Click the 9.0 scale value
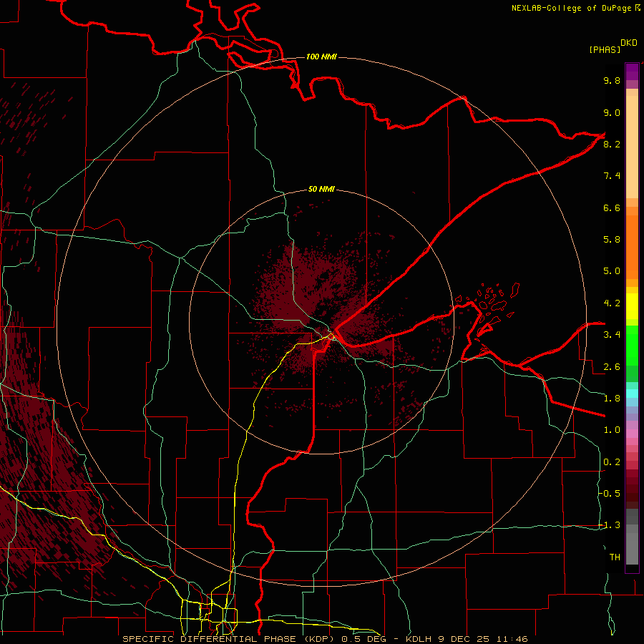This screenshot has width=644, height=644. click(x=612, y=112)
